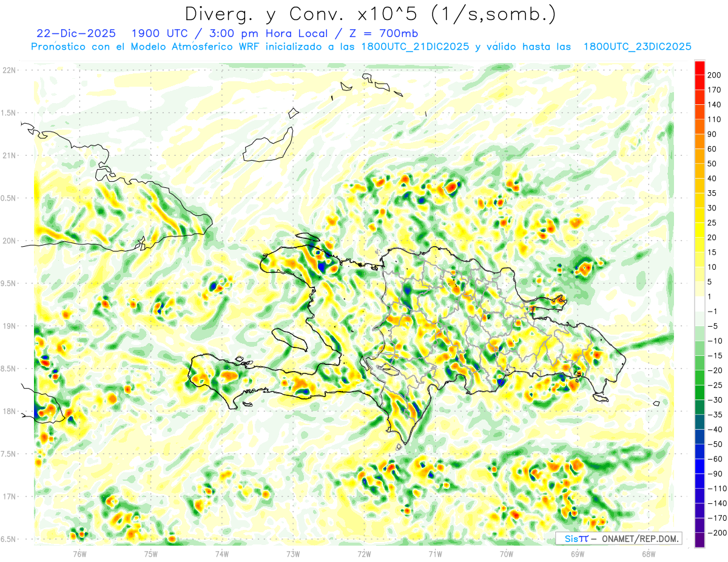Click the "22N" latitude axis label
This screenshot has height=562, width=728.
(x=8, y=70)
